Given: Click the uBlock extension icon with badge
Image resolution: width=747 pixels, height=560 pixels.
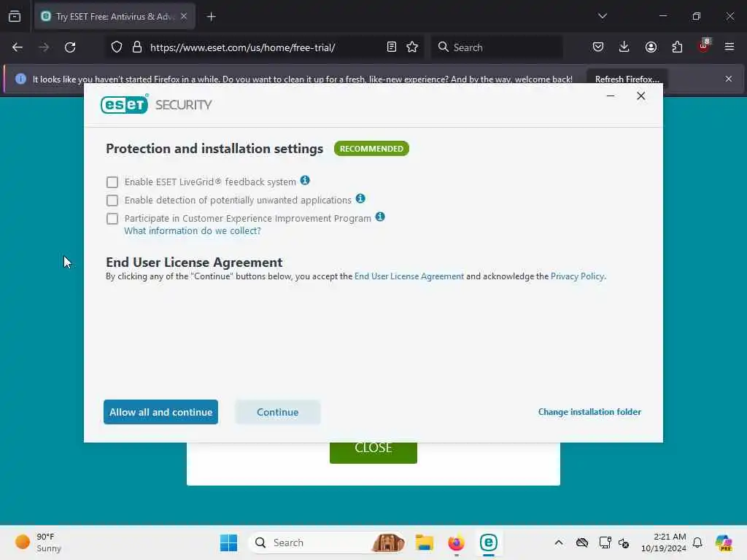Looking at the screenshot, I should (x=704, y=46).
